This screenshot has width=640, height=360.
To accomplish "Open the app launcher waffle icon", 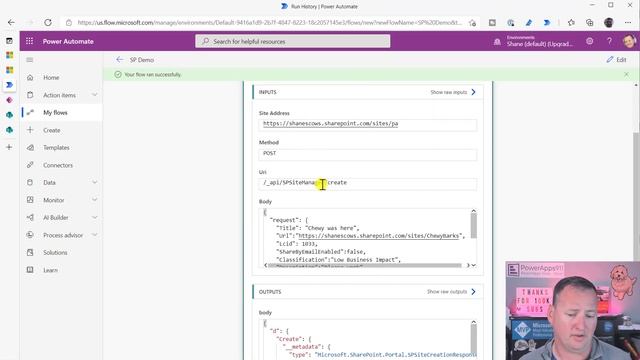I will click(x=29, y=41).
